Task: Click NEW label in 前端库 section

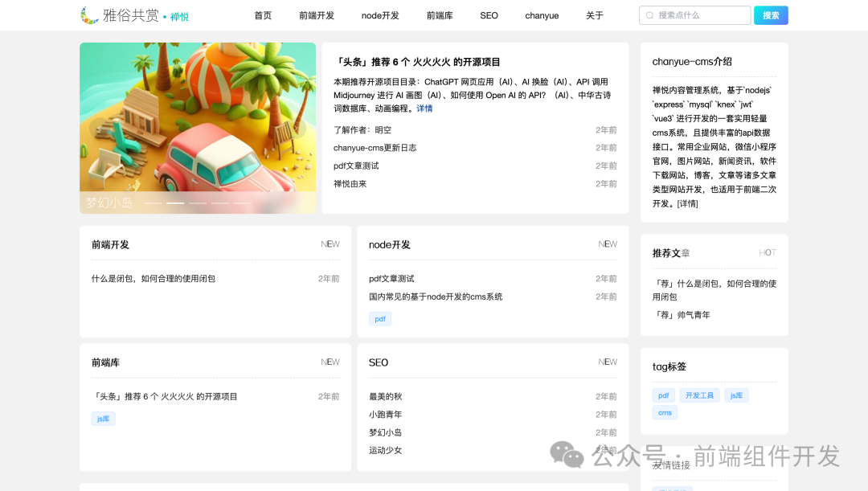Action: coord(330,362)
